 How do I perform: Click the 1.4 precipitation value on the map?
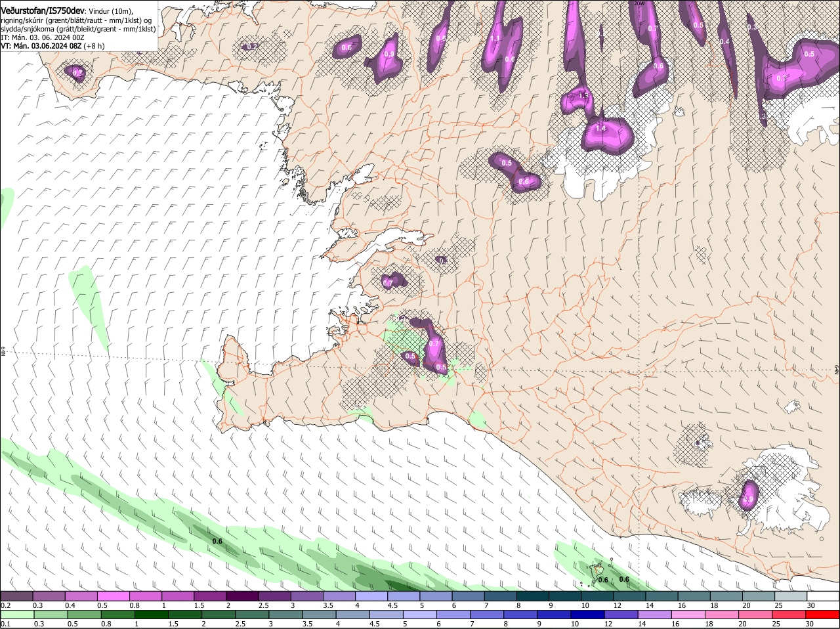[600, 128]
